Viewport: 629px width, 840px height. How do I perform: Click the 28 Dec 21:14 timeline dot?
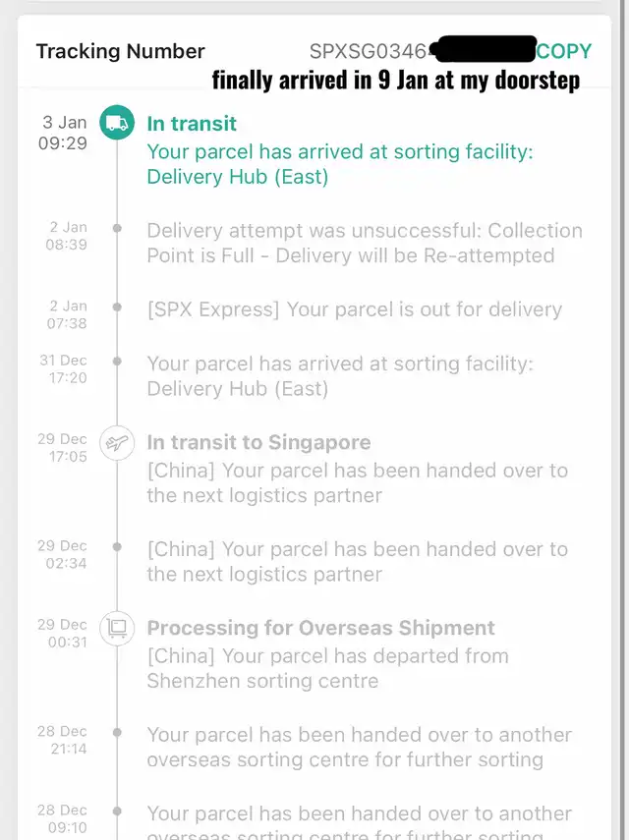117,731
